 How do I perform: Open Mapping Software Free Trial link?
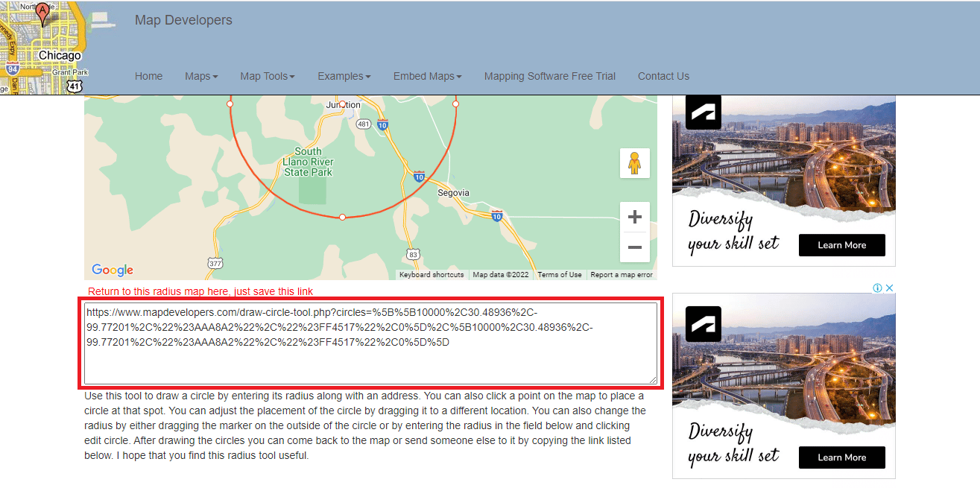[550, 76]
